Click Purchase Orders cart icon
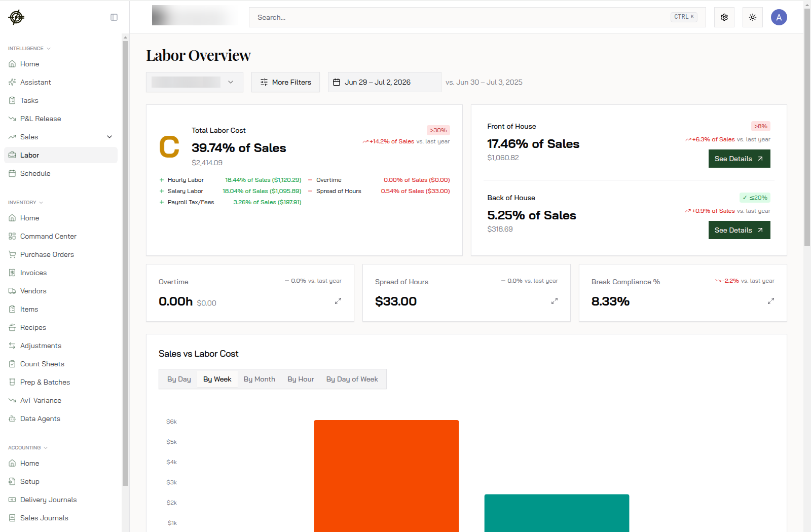The image size is (811, 532). [12, 254]
